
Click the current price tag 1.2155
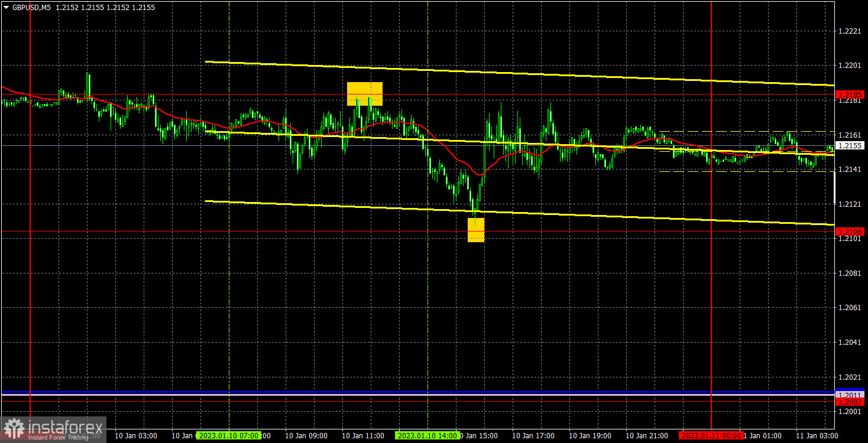coord(850,145)
